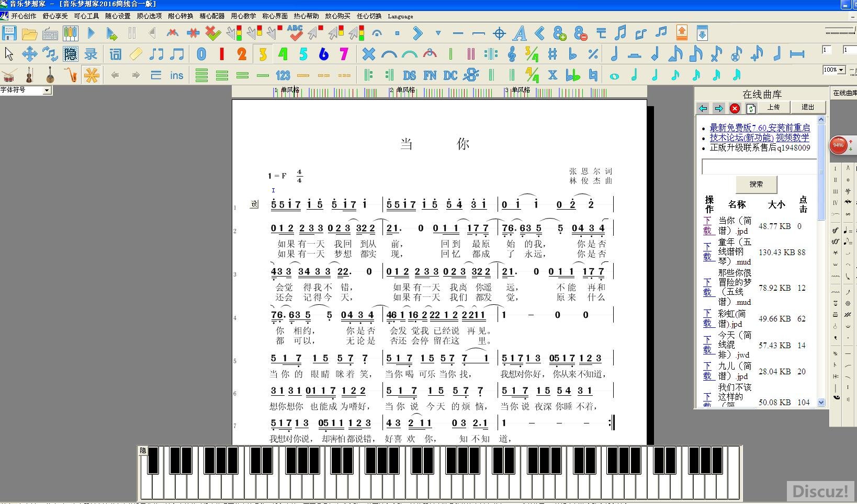Click the 退出 exit button

pyautogui.click(x=808, y=108)
